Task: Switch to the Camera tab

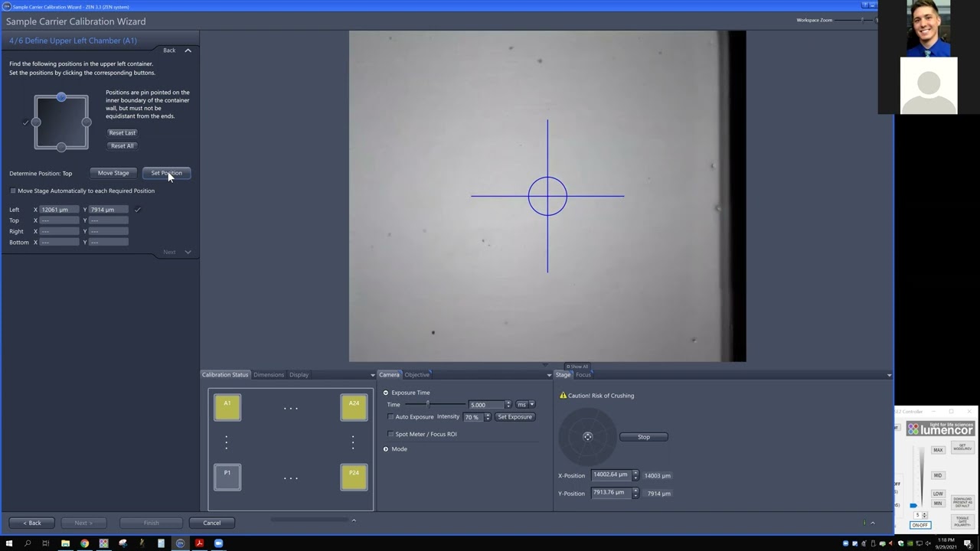Action: (x=389, y=375)
